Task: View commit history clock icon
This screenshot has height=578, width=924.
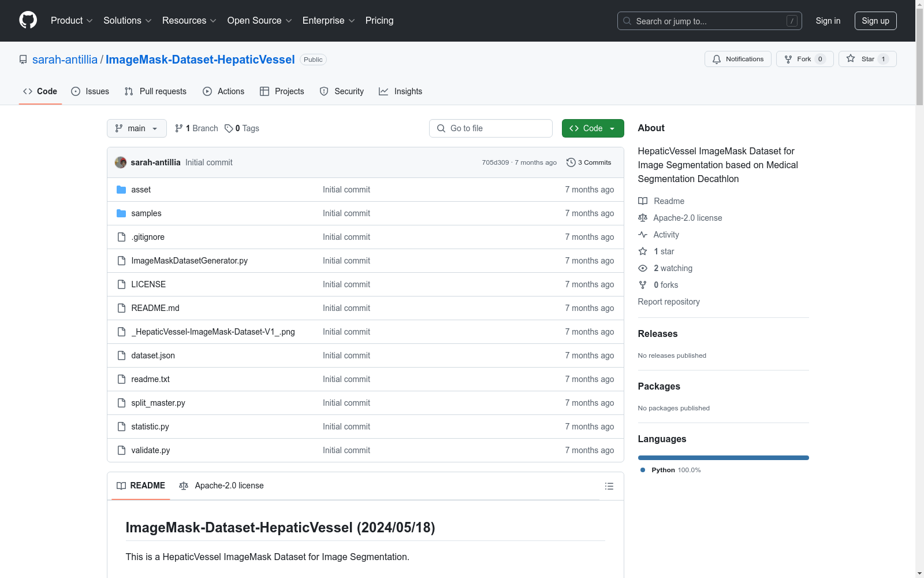Action: pos(571,162)
